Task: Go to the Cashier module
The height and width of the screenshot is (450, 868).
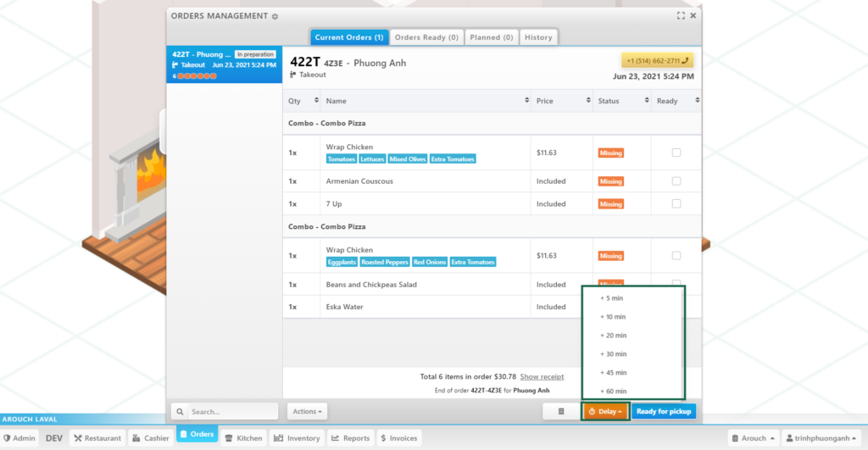Action: 150,438
